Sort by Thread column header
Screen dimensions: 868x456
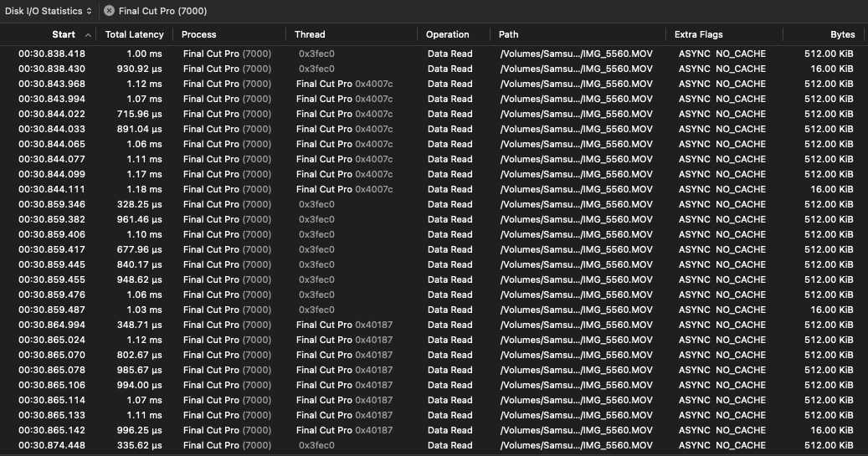tap(310, 34)
